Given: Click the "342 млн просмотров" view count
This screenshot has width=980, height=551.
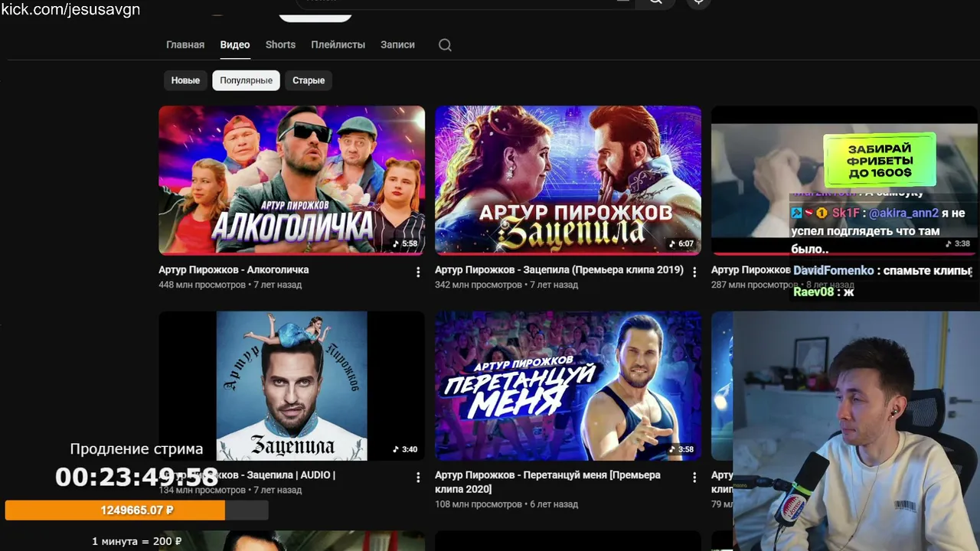Looking at the screenshot, I should click(x=479, y=285).
